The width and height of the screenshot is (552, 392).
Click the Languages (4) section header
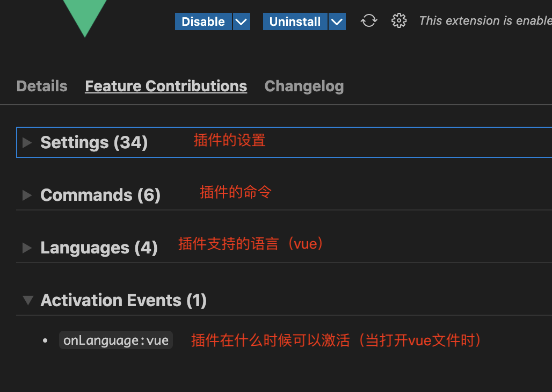coord(99,248)
